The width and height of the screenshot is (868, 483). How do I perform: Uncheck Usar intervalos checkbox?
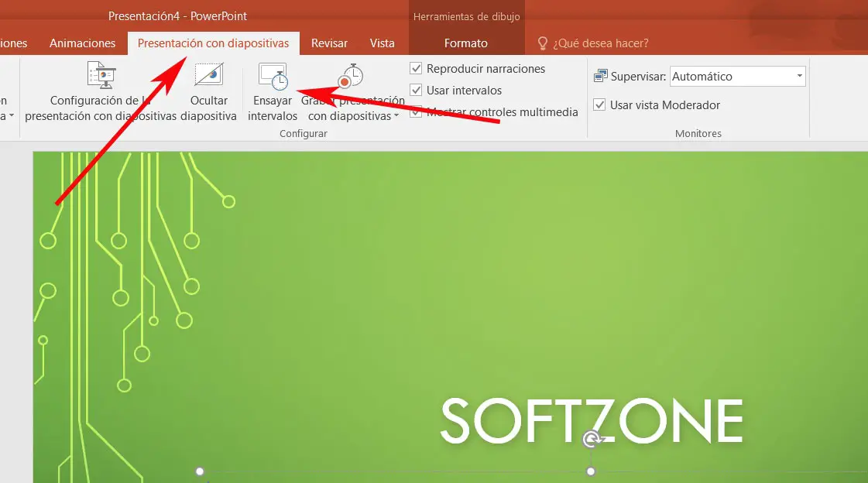pyautogui.click(x=416, y=91)
